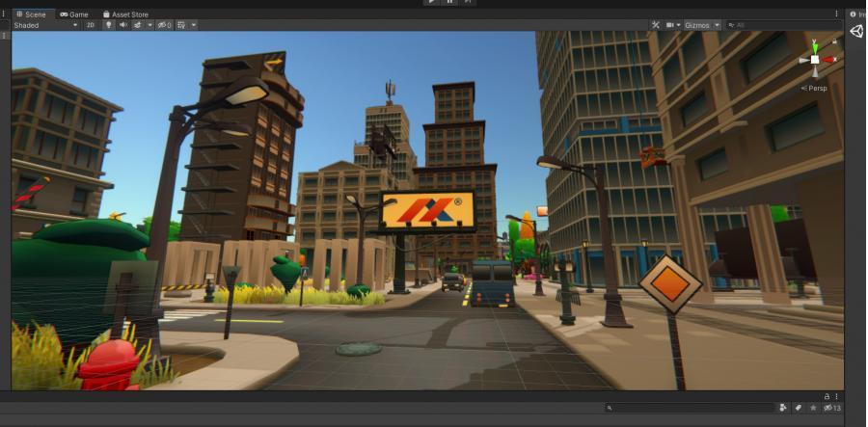Open the scene camera dropdown arrow
The image size is (868, 427).
(x=678, y=25)
